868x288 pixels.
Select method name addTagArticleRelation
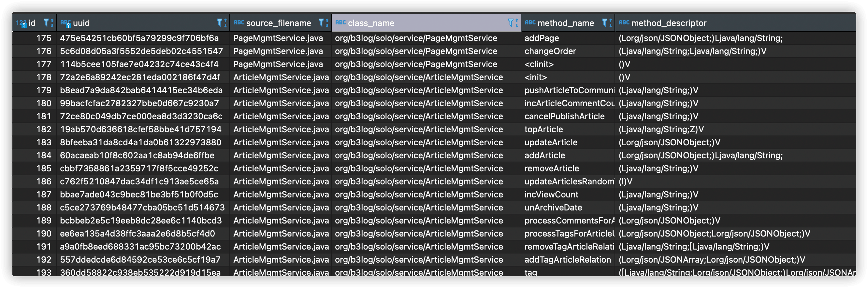click(568, 260)
